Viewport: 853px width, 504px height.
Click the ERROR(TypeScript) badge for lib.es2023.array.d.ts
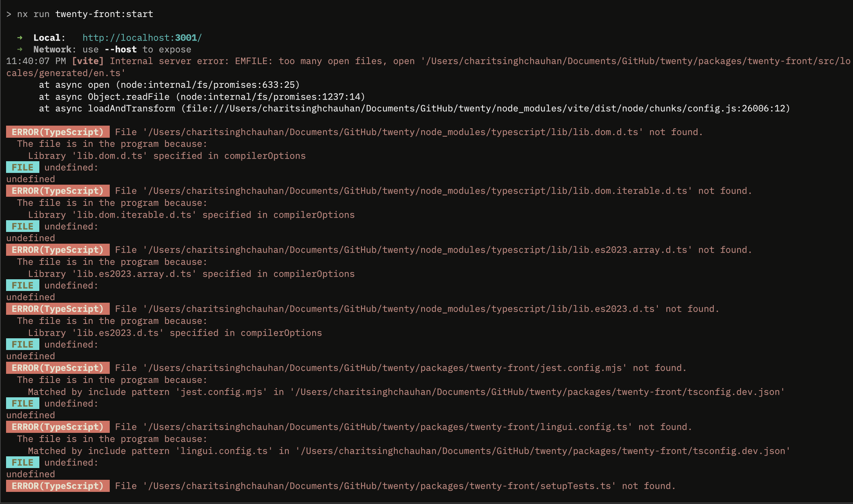click(58, 250)
